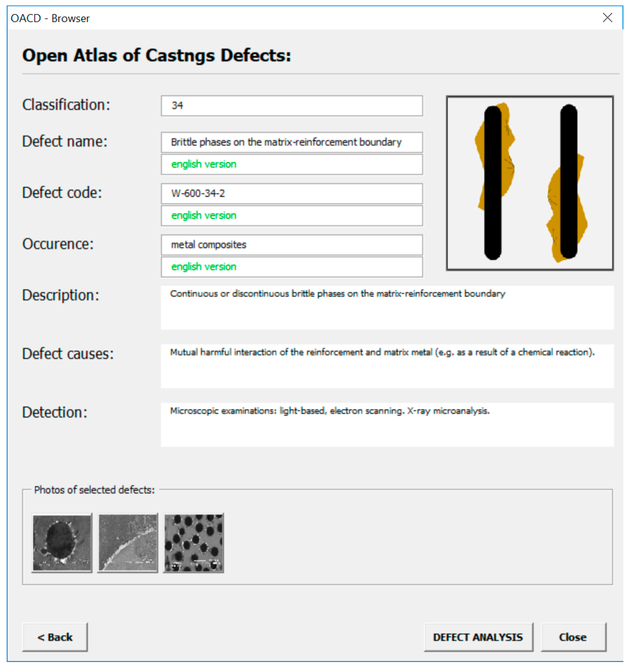Viewport: 631px width, 672px height.
Task: Click the Defect name field
Action: [291, 142]
